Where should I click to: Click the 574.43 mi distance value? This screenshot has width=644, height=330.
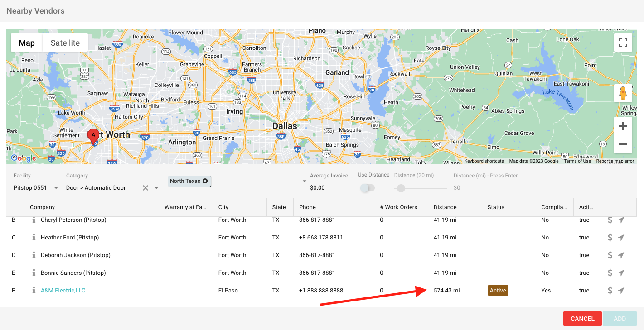point(446,290)
